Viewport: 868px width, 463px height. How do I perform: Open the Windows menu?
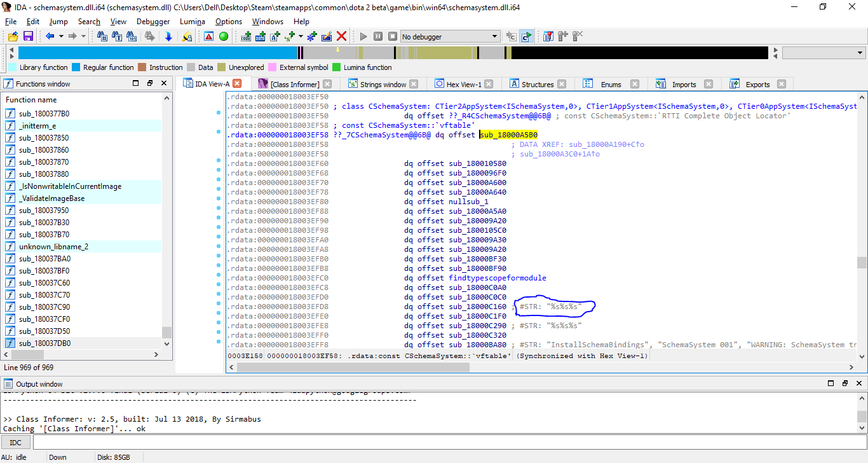(268, 21)
